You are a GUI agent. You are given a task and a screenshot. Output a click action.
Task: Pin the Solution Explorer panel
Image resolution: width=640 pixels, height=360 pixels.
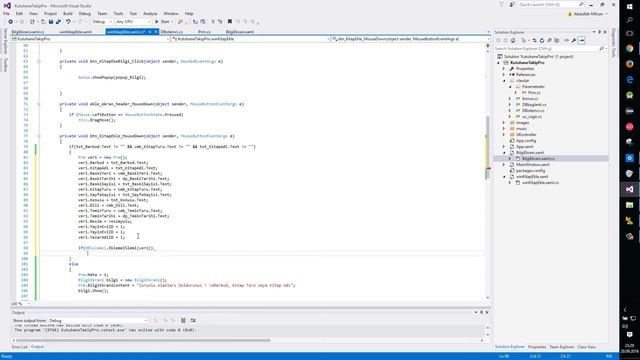600,32
